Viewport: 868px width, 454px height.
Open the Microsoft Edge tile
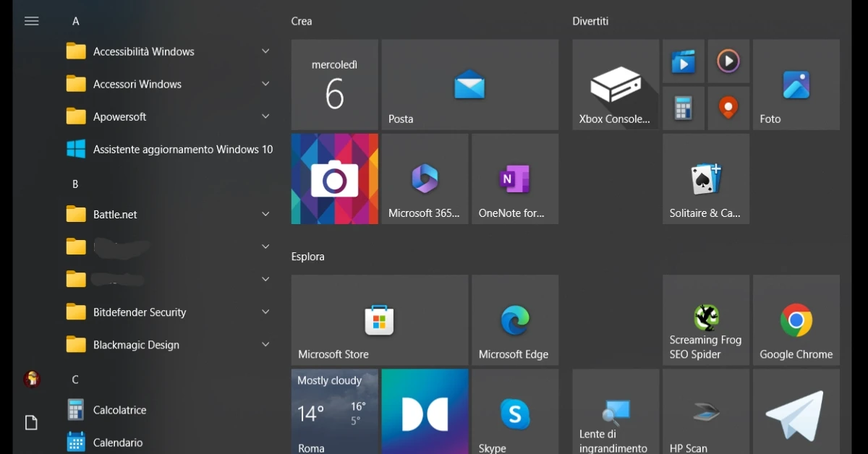pos(514,320)
